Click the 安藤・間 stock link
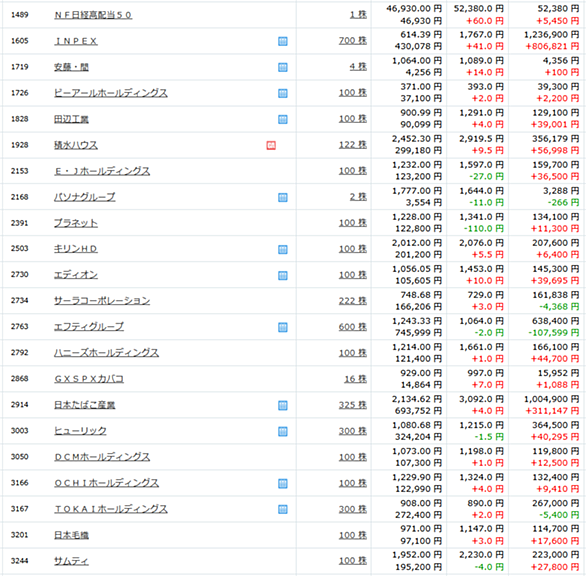Screen dimensions: 586x576 pos(71,67)
